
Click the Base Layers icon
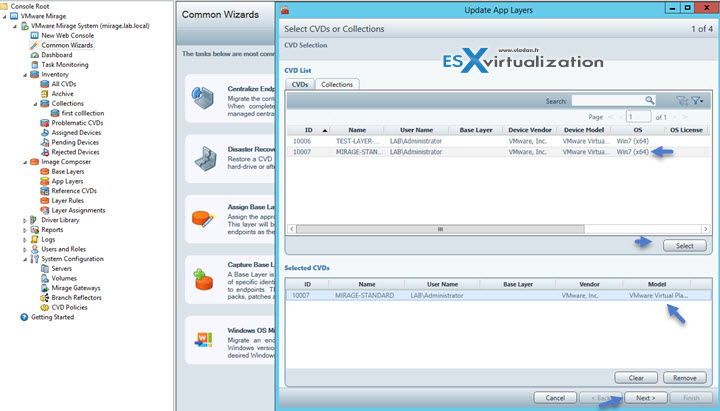coord(45,171)
